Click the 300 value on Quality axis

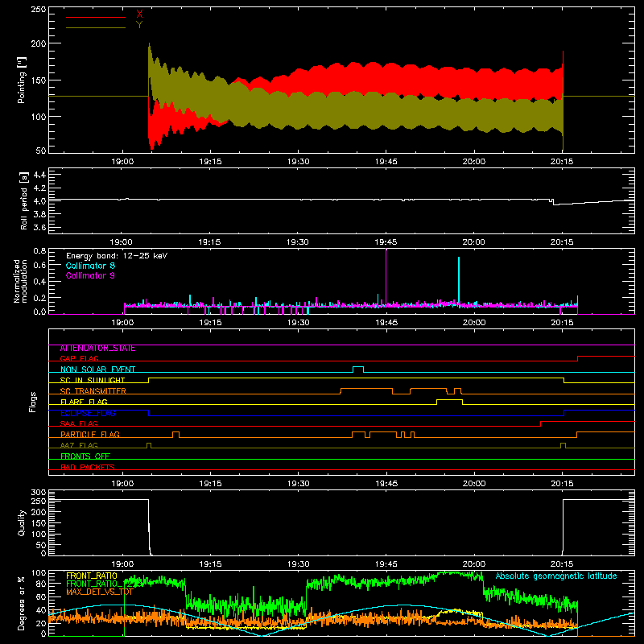[x=39, y=493]
